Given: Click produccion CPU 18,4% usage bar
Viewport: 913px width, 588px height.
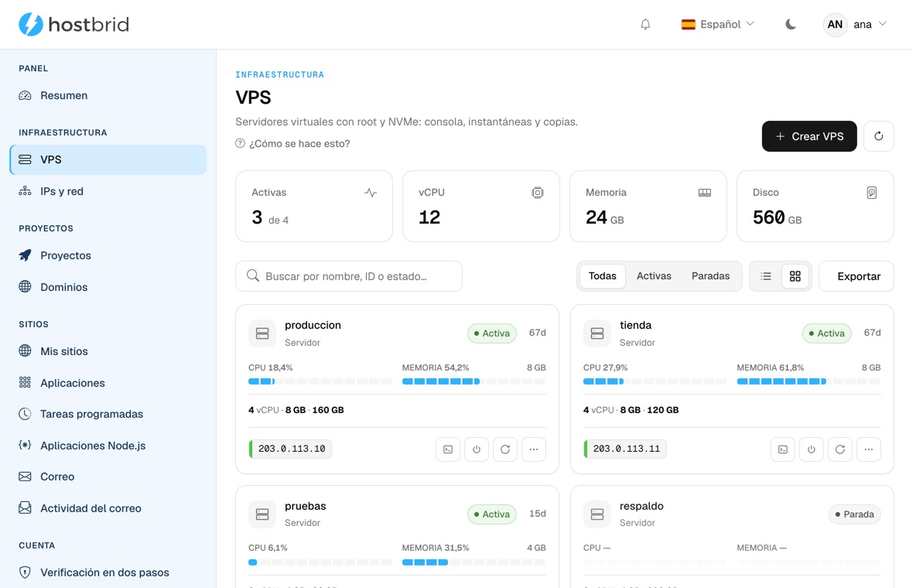Looking at the screenshot, I should tap(320, 381).
